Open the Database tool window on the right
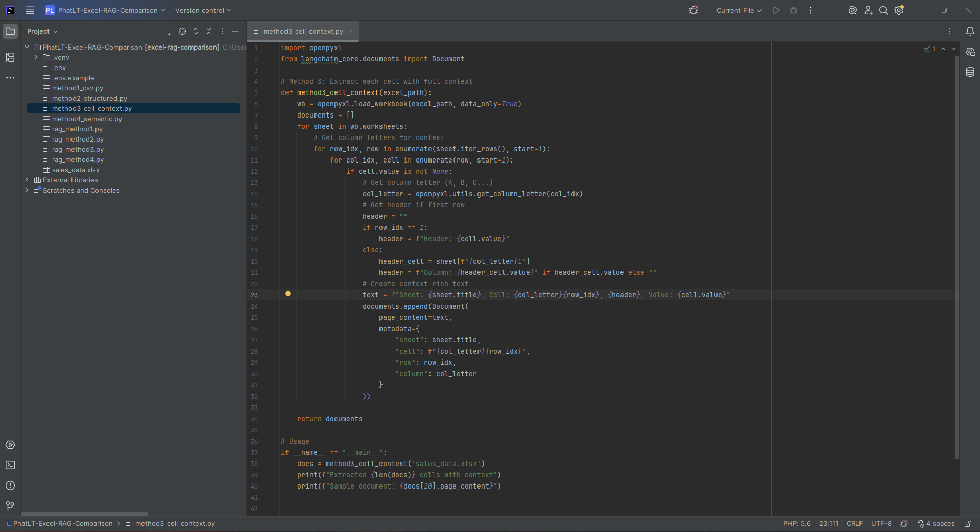The image size is (980, 532). point(971,72)
